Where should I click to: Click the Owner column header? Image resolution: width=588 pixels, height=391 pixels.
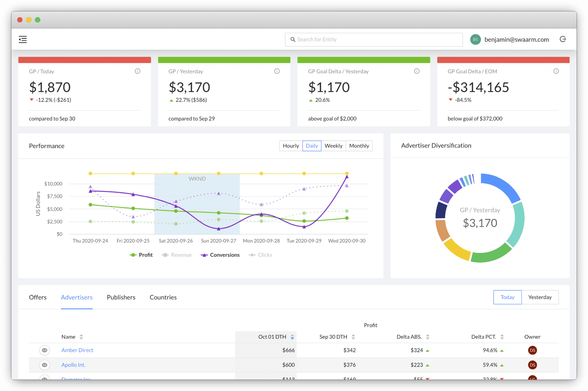click(532, 337)
